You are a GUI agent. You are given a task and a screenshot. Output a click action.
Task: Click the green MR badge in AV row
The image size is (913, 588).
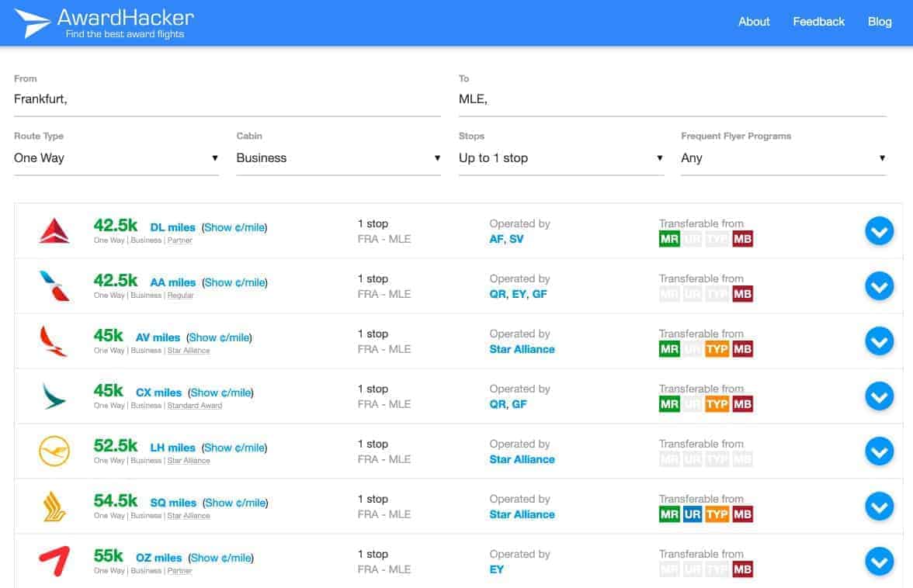tap(668, 349)
